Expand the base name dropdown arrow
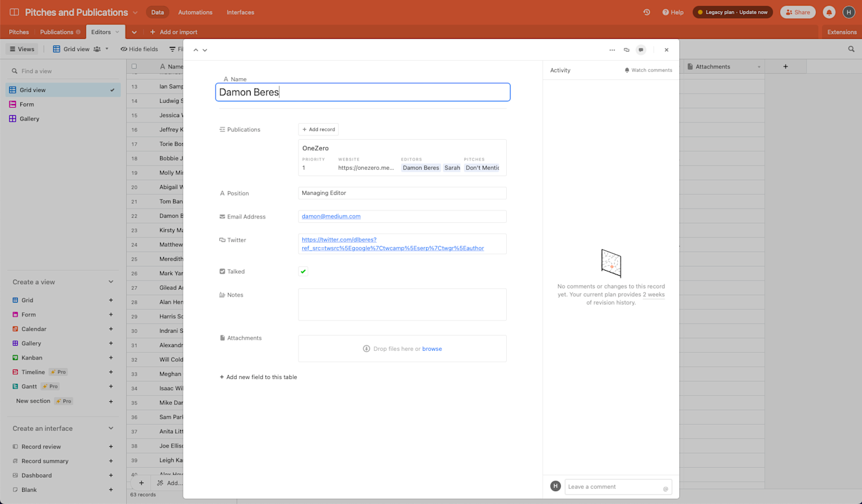This screenshot has width=862, height=504. click(x=135, y=12)
